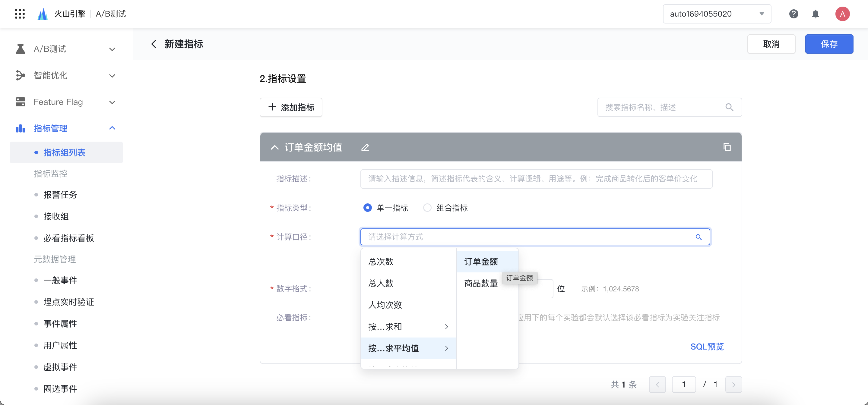
Task: Expand the 按…求和 submenu arrow
Action: pyautogui.click(x=446, y=327)
